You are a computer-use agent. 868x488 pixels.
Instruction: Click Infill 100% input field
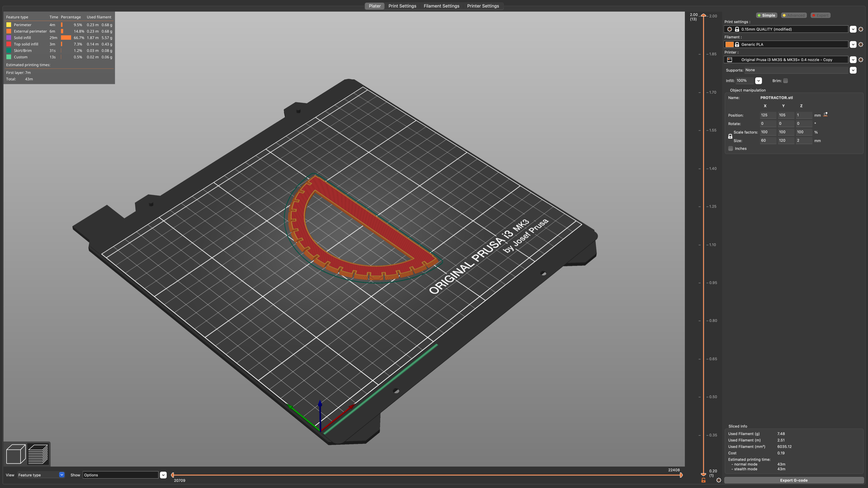[744, 81]
